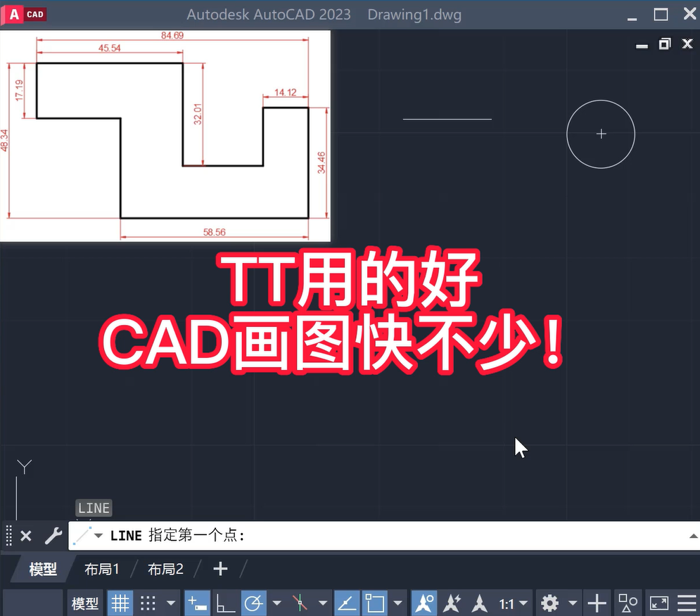Open command line customize wrench icon
Viewport: 700px width, 616px height.
(x=53, y=536)
